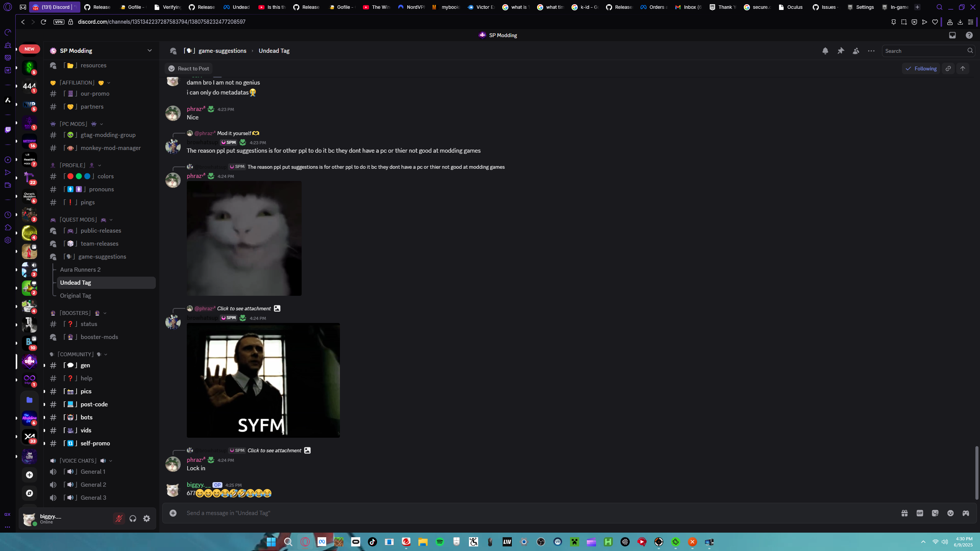Open the sticker picker icon
This screenshot has width=980, height=551.
coord(935,513)
